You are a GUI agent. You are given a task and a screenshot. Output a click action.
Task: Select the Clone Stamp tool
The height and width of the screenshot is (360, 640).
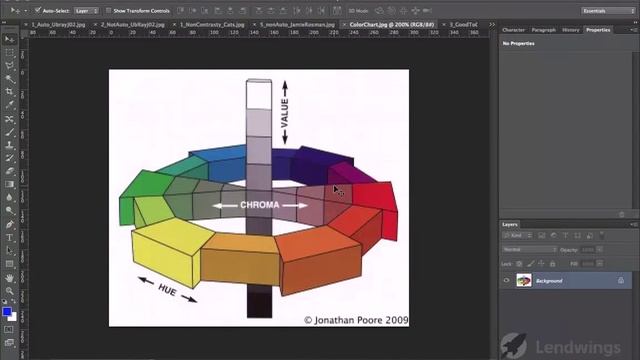click(9, 145)
